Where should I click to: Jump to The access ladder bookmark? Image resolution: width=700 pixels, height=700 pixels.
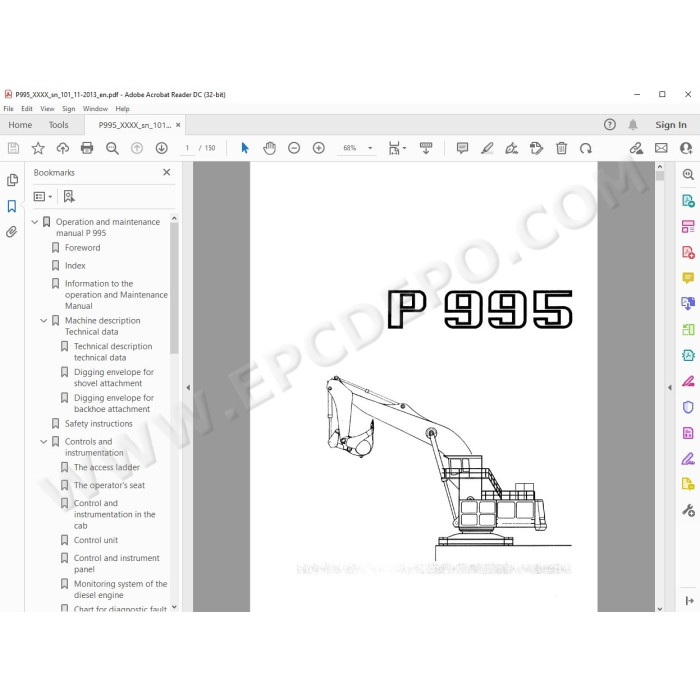pyautogui.click(x=107, y=467)
